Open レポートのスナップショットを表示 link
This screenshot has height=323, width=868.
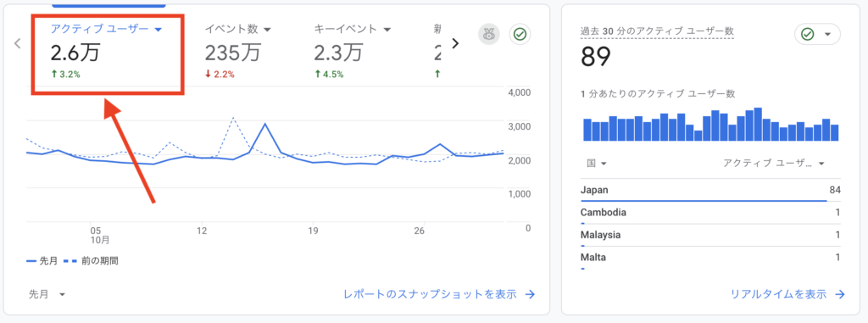tap(439, 294)
